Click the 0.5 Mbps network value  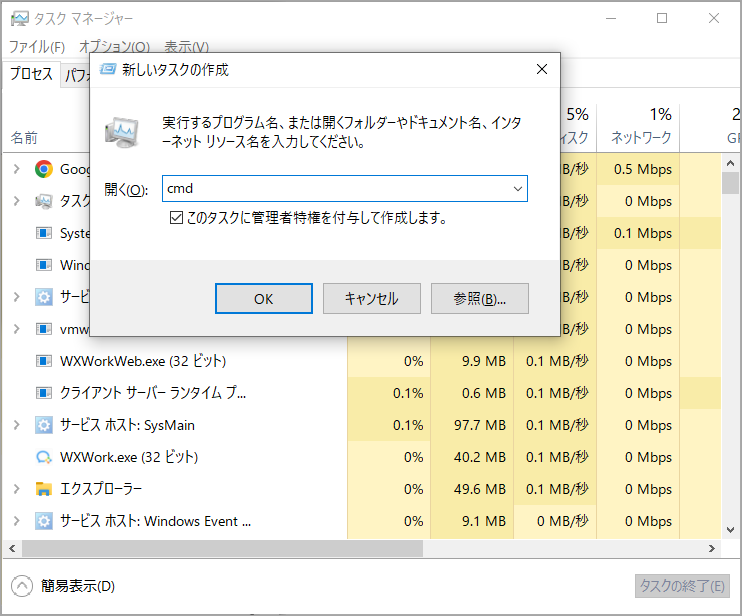(x=643, y=169)
